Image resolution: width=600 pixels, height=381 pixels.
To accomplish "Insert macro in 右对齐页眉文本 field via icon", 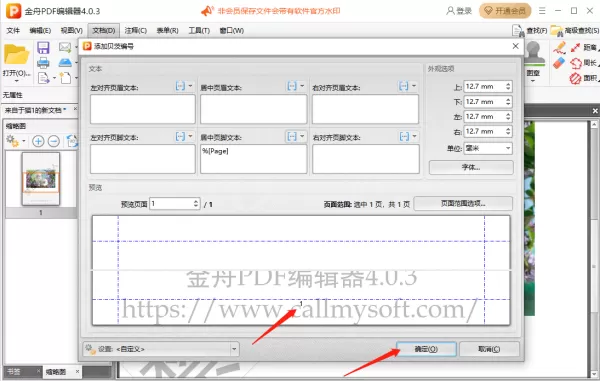I will [404, 86].
